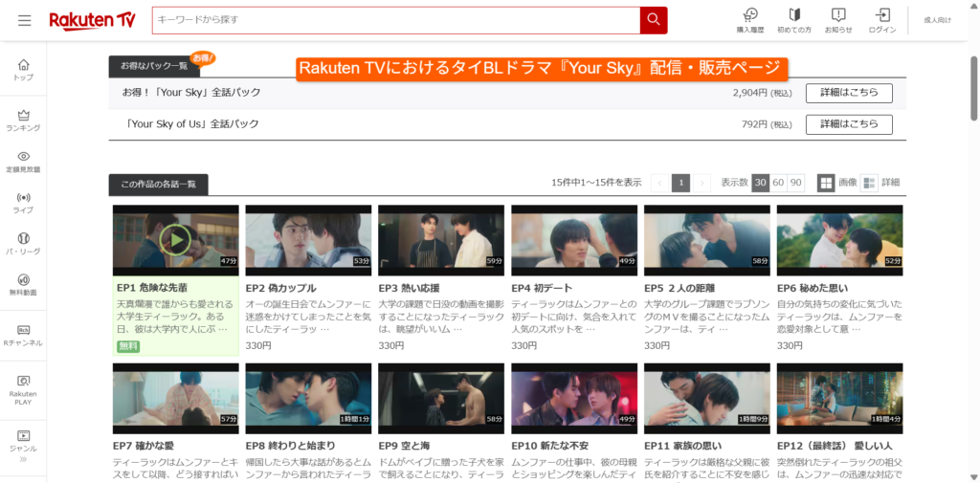Focus the キーワードから探す search field
Image resolution: width=980 pixels, height=483 pixels.
pos(395,21)
